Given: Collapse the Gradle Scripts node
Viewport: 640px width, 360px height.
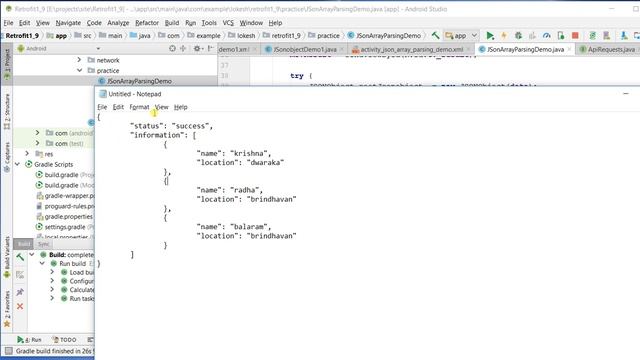Looking at the screenshot, I should pyautogui.click(x=17, y=164).
